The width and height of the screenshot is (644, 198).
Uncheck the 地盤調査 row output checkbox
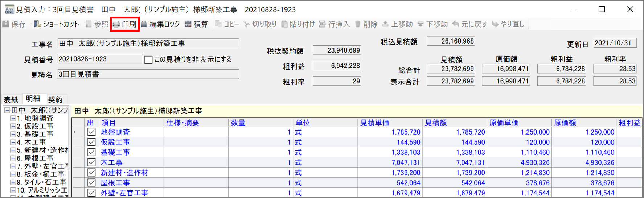[x=91, y=132]
